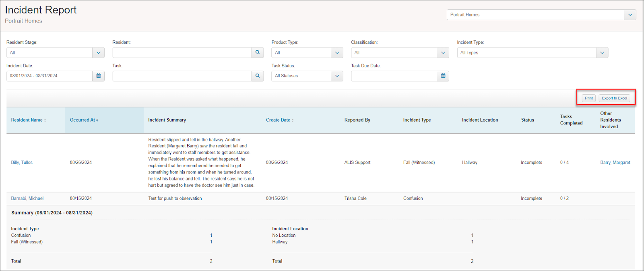Viewport: 644px width, 271px height.
Task: Click the 0 / 4 tasks completed cell
Action: pyautogui.click(x=564, y=162)
